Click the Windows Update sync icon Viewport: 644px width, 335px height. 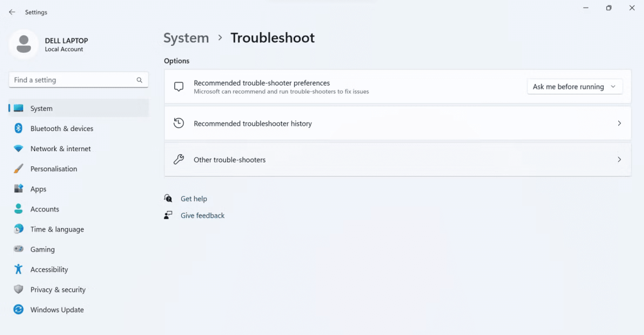(x=18, y=310)
